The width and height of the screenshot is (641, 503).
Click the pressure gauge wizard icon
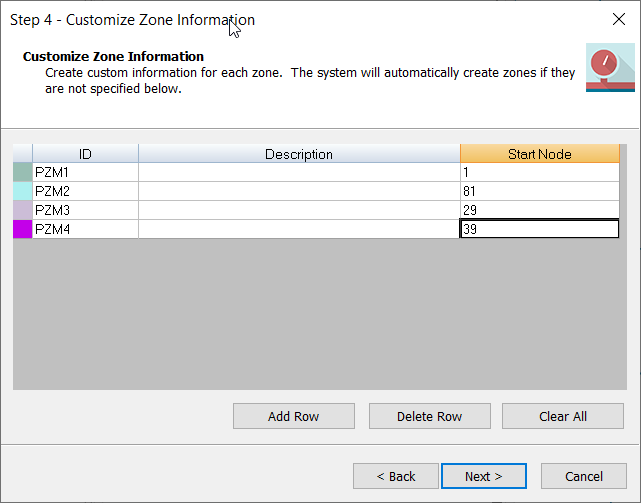(x=610, y=67)
